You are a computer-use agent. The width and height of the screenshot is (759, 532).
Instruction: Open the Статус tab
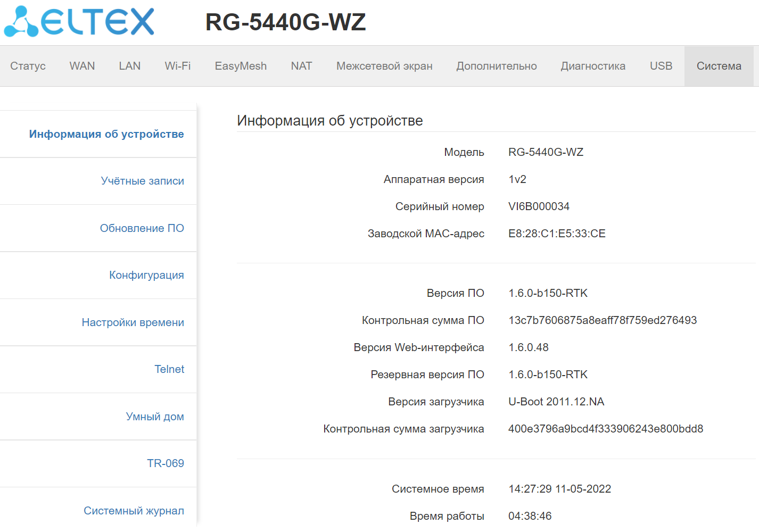pyautogui.click(x=28, y=66)
